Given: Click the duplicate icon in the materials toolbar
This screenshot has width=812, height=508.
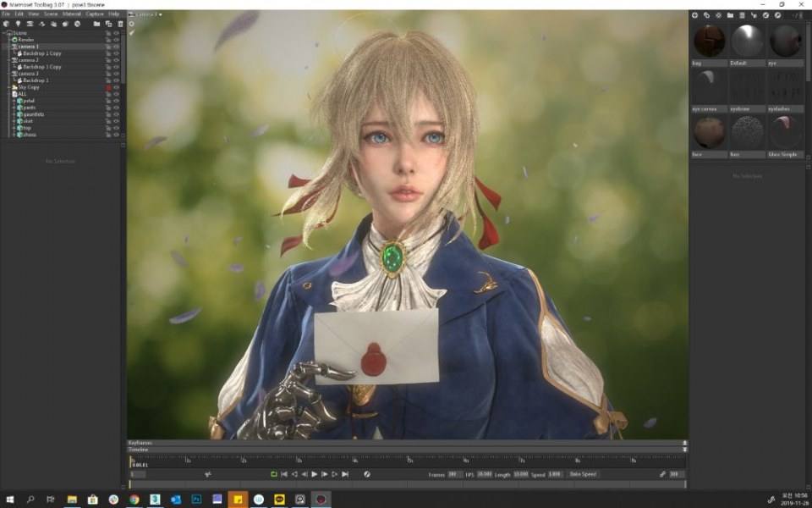Looking at the screenshot, I should pyautogui.click(x=706, y=15).
